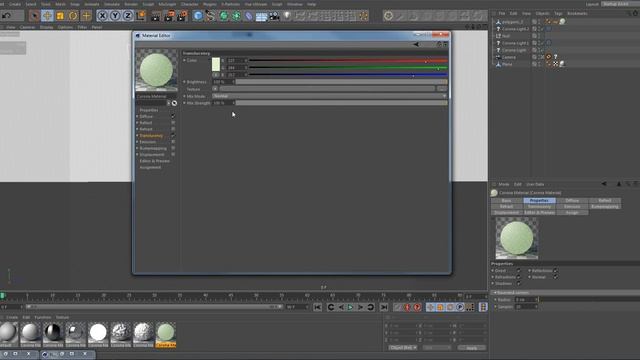Open the Render menu in menu bar
Screen dimensions: 640x360
pos(131,4)
